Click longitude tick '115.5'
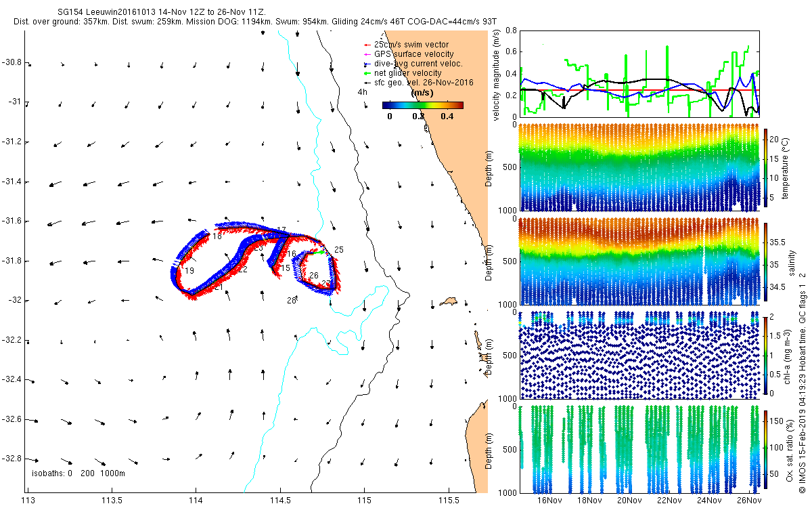The height and width of the screenshot is (508, 812). [x=447, y=501]
